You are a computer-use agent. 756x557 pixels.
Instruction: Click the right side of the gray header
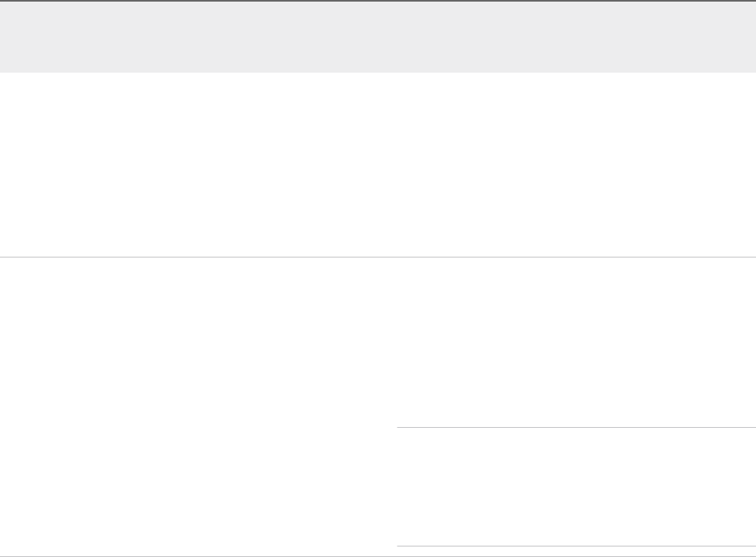coord(646,37)
